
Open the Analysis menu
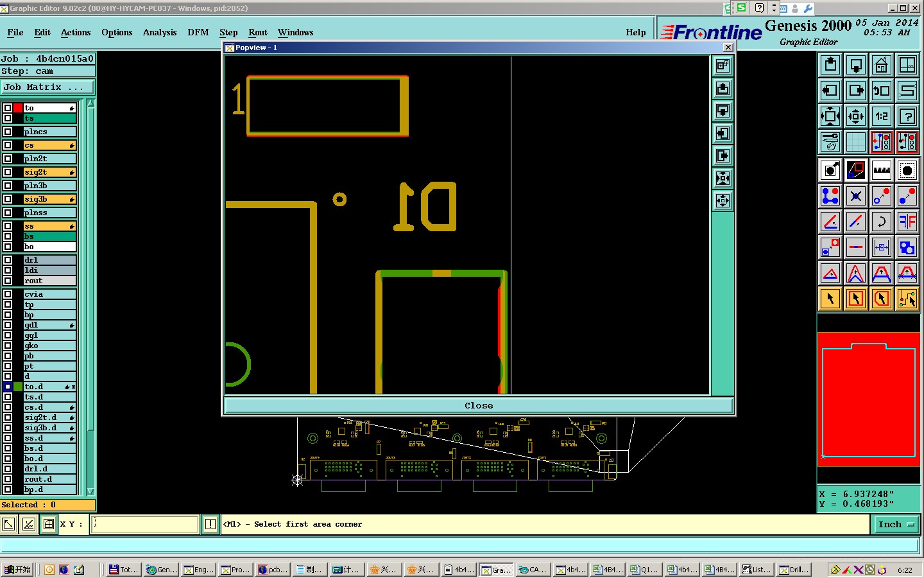coord(160,32)
